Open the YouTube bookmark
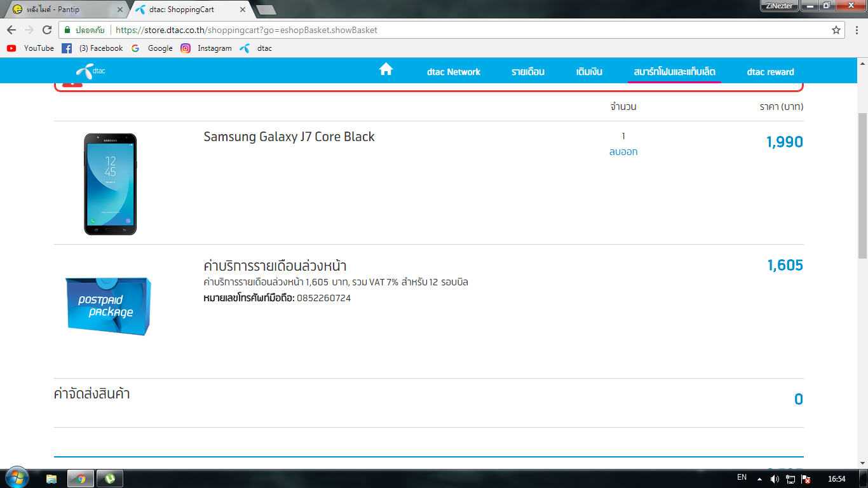The image size is (868, 488). pyautogui.click(x=30, y=48)
